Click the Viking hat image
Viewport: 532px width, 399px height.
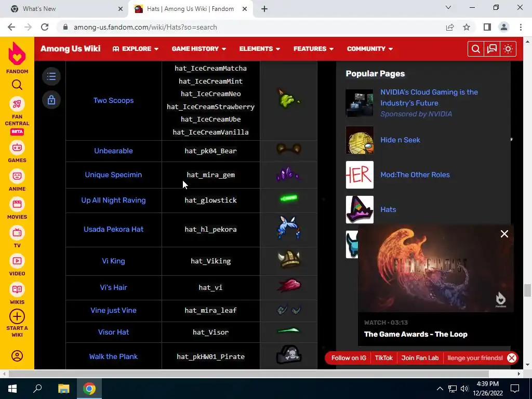click(x=289, y=260)
